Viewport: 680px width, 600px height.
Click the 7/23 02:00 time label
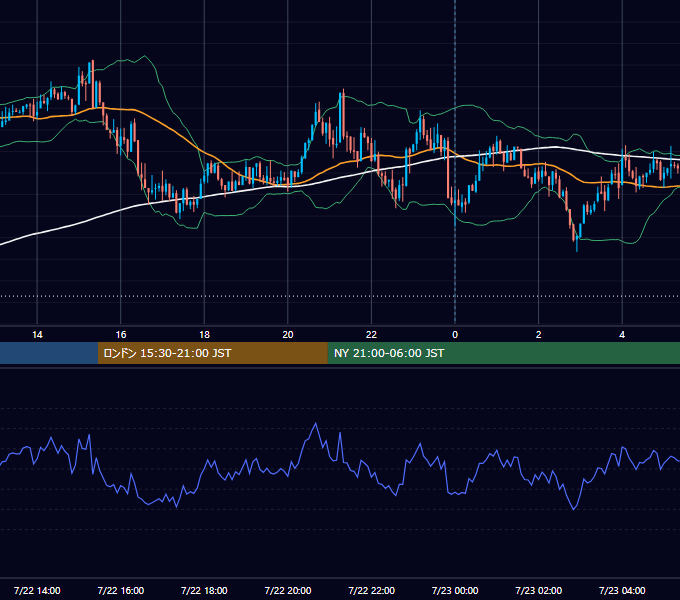pyautogui.click(x=539, y=590)
